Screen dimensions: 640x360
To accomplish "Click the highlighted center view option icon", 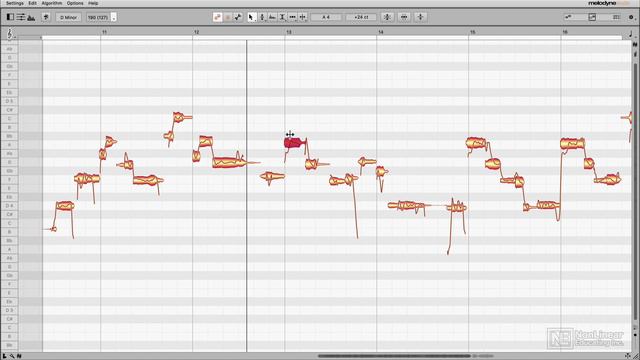I will (x=592, y=17).
